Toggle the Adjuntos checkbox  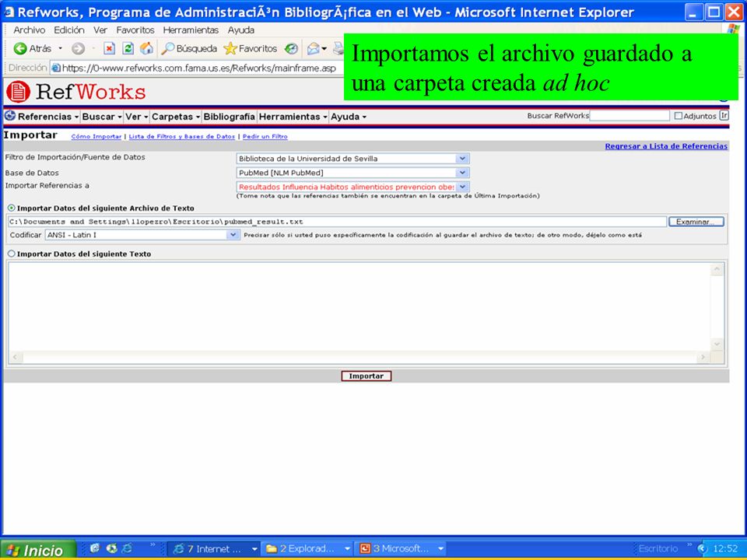[x=679, y=116]
